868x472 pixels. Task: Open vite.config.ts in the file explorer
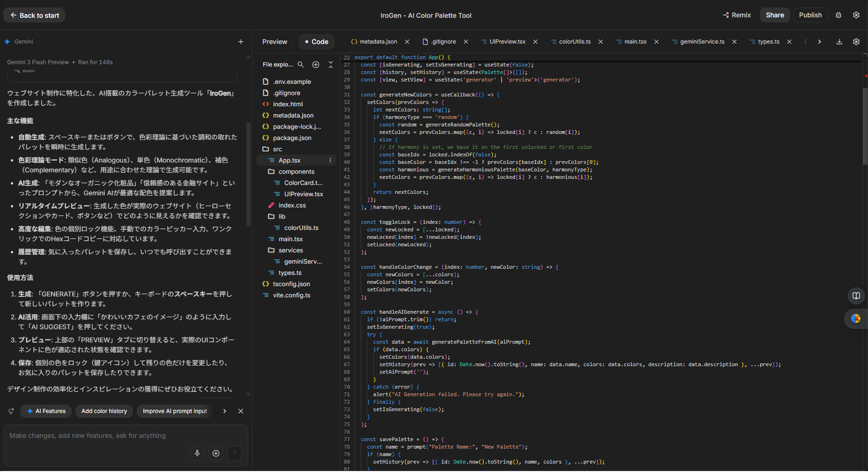click(x=297, y=295)
